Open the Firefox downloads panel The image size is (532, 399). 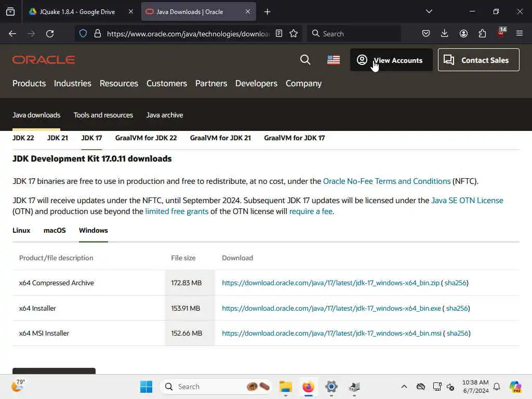click(x=445, y=33)
